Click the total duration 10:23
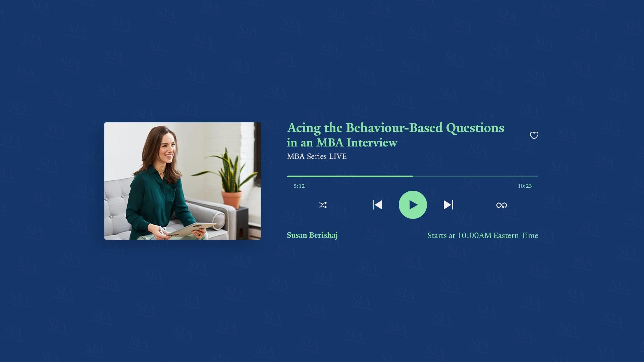This screenshot has height=362, width=644. (x=525, y=186)
